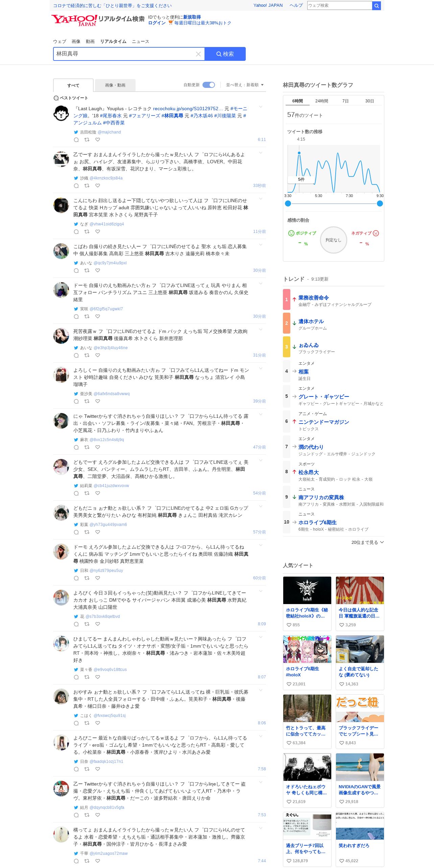
Task: Like the tweet by 彩葉 @yh73gu449pvam6
Action: (x=98, y=532)
